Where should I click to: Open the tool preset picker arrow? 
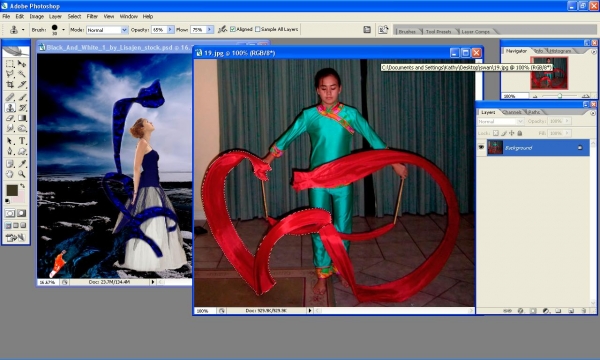click(x=23, y=29)
